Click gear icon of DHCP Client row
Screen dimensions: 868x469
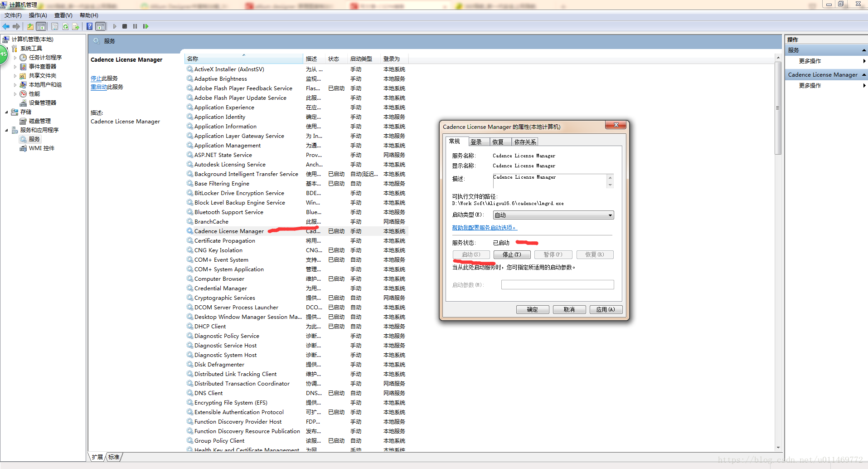[x=190, y=326]
